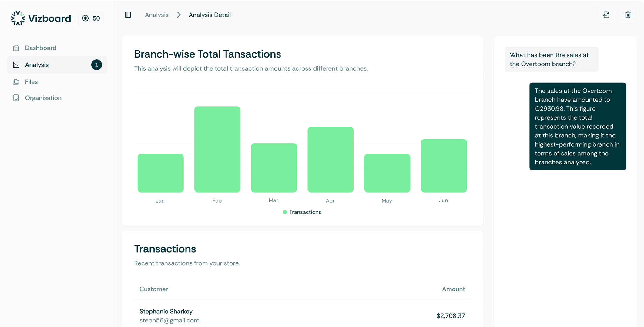Viewport: 644px width, 327px height.
Task: Click the export document icon top right
Action: [606, 15]
